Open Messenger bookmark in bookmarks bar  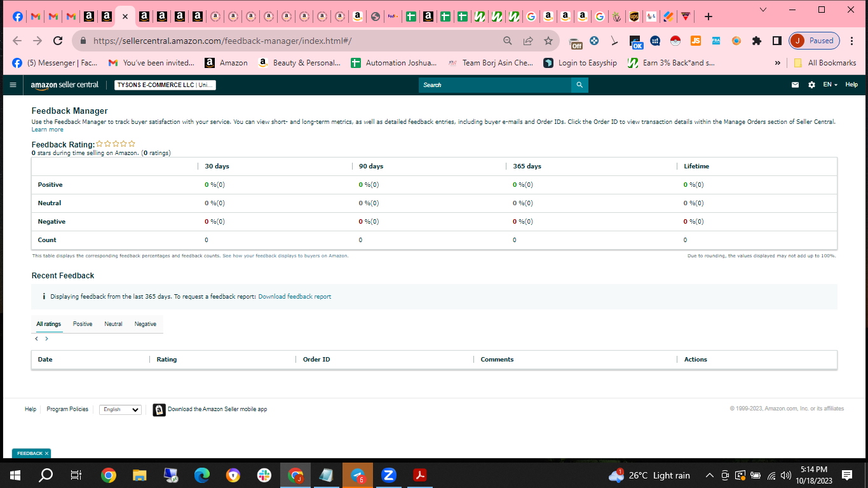click(55, 63)
